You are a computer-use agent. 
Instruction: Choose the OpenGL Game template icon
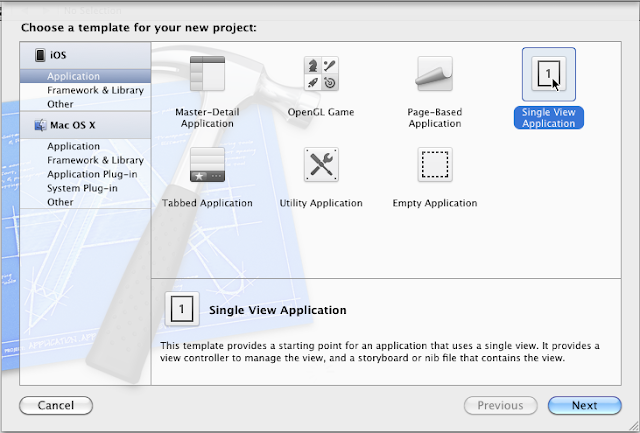[321, 73]
